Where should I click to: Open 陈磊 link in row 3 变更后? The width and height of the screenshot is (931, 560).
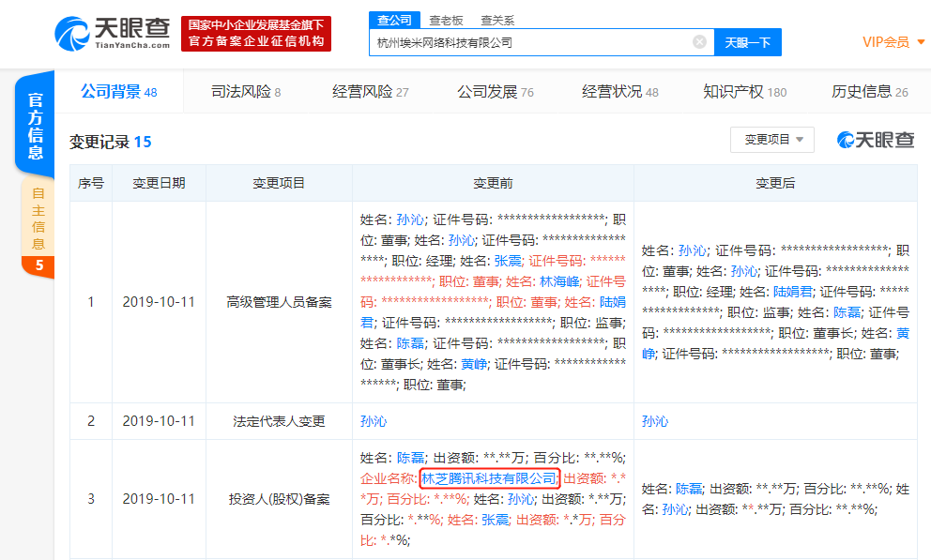(x=689, y=489)
